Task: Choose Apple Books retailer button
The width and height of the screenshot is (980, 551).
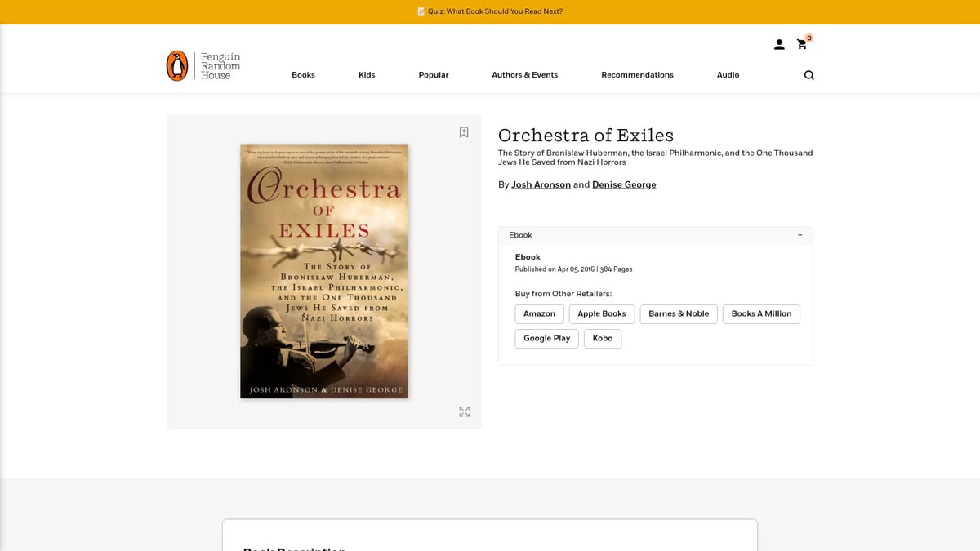Action: [602, 314]
